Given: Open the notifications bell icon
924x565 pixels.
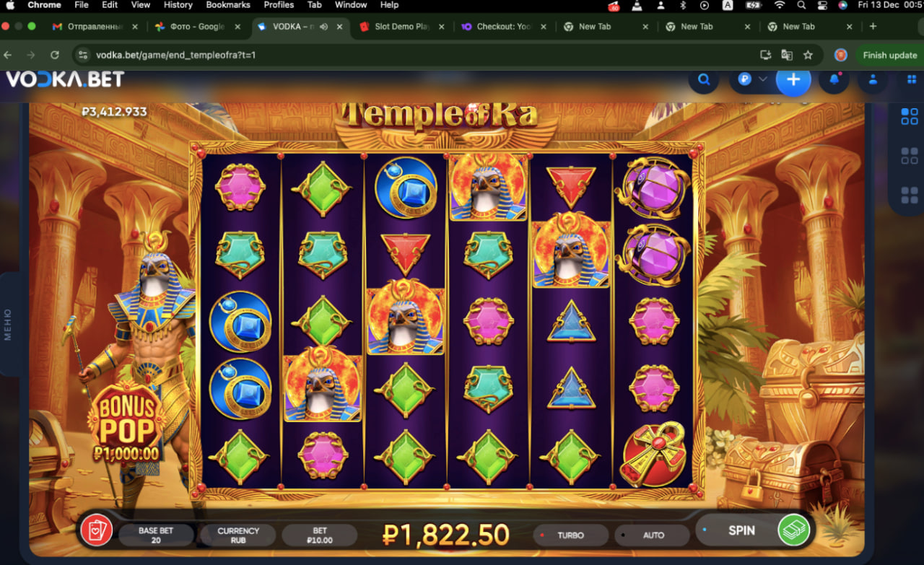Looking at the screenshot, I should coord(834,79).
